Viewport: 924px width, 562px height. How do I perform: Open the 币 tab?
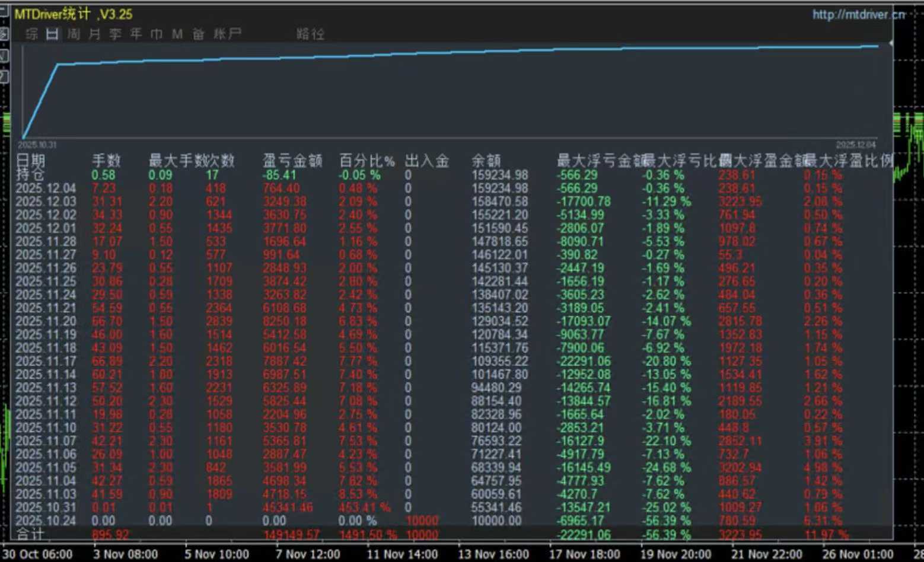click(x=157, y=34)
